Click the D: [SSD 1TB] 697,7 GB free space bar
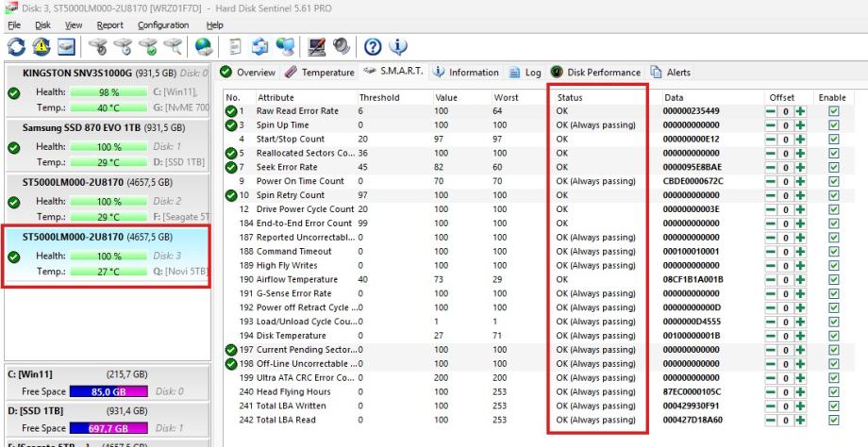 (x=108, y=428)
